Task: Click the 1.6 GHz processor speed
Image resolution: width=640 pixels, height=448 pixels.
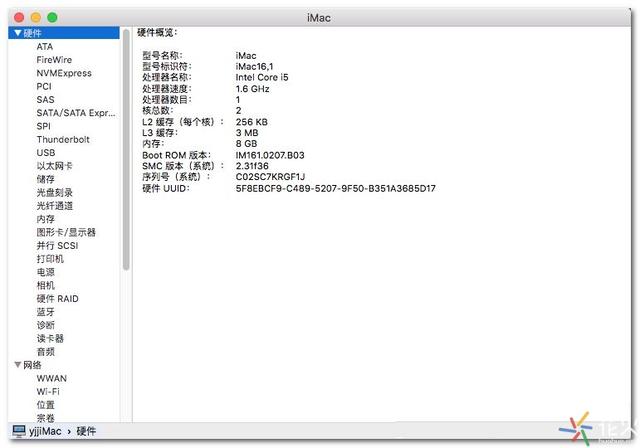Action: pyautogui.click(x=252, y=89)
